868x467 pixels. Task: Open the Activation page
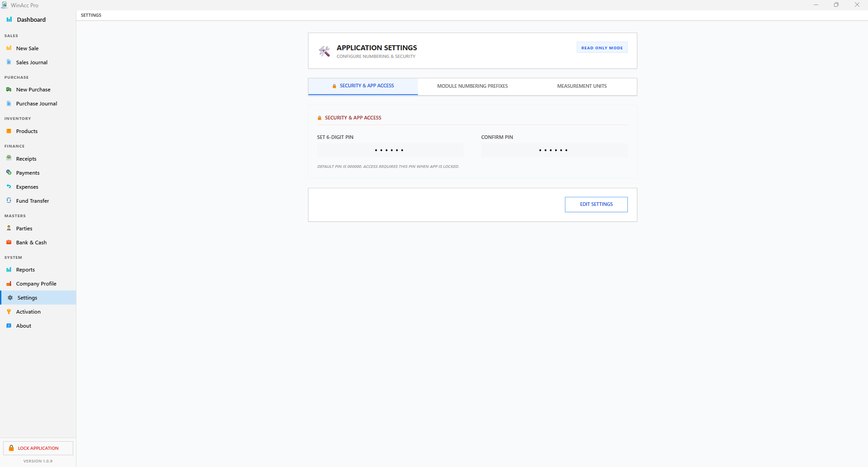click(38, 311)
